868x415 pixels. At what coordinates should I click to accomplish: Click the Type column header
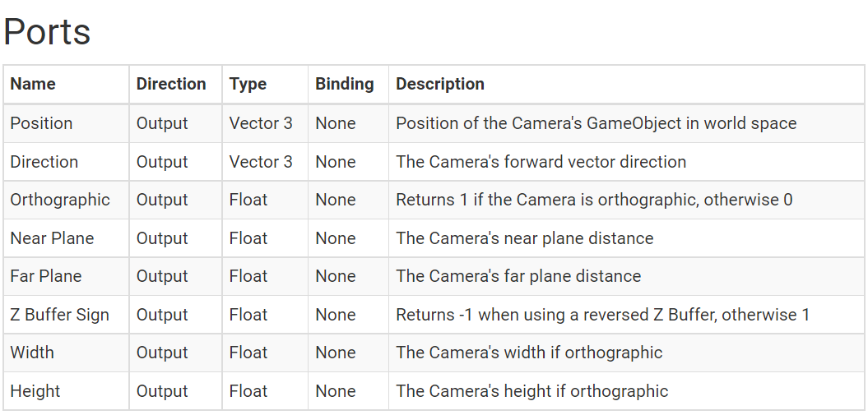click(248, 84)
